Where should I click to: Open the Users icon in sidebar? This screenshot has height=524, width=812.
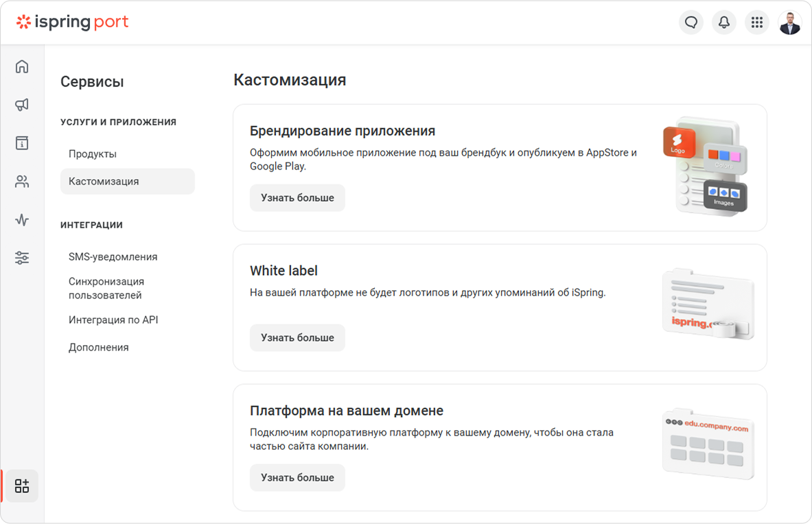22,182
